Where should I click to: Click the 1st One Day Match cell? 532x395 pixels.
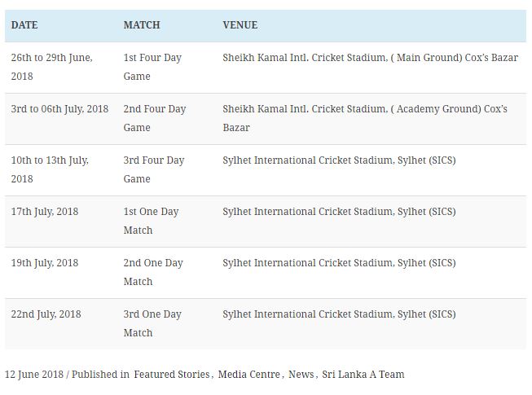[151, 221]
